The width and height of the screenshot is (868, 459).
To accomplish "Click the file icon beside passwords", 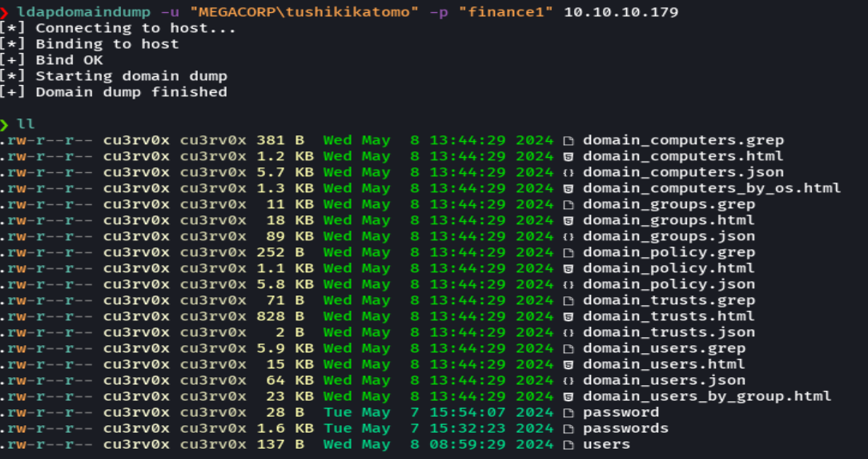I will click(568, 429).
